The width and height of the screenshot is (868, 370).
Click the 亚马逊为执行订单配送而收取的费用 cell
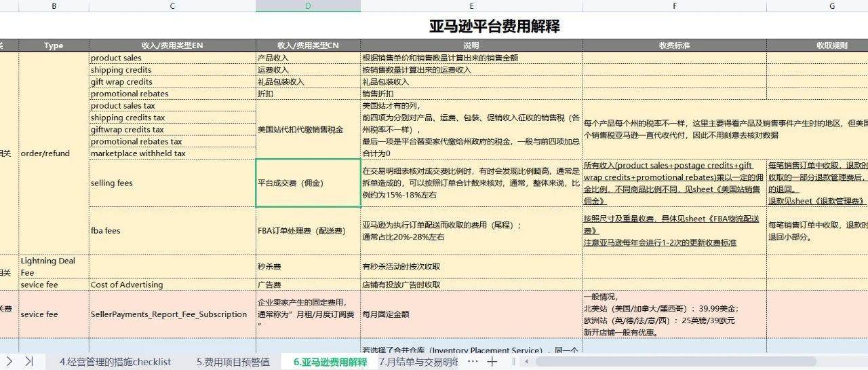(471, 231)
